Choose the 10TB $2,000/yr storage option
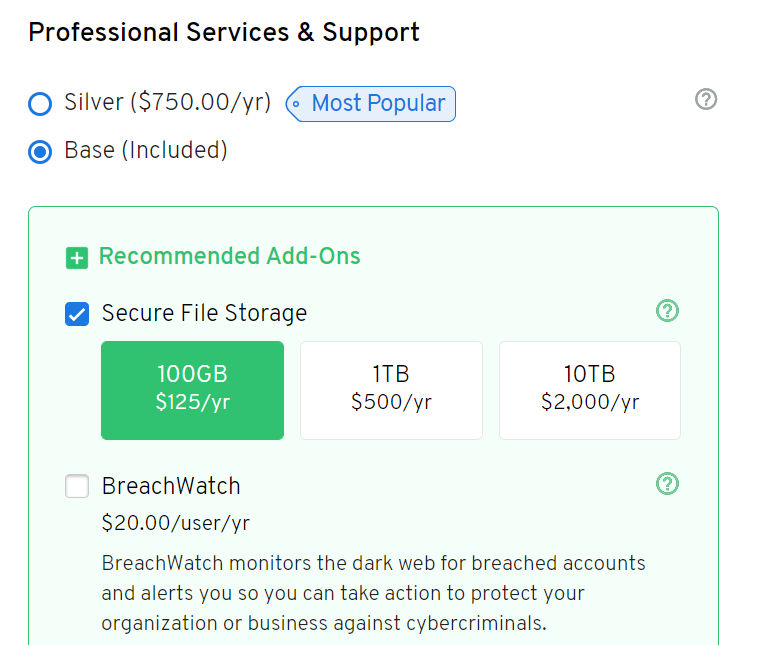Viewport: 774px width, 645px height. (590, 390)
